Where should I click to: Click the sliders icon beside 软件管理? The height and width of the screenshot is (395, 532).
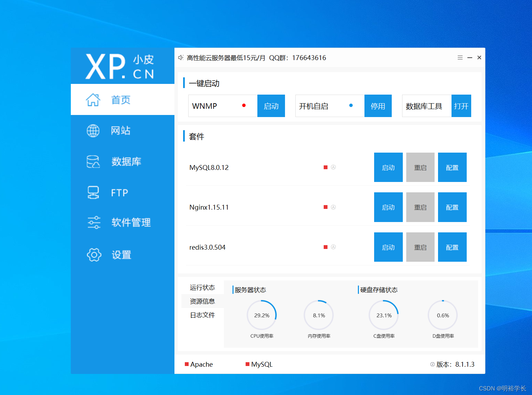pyautogui.click(x=94, y=223)
